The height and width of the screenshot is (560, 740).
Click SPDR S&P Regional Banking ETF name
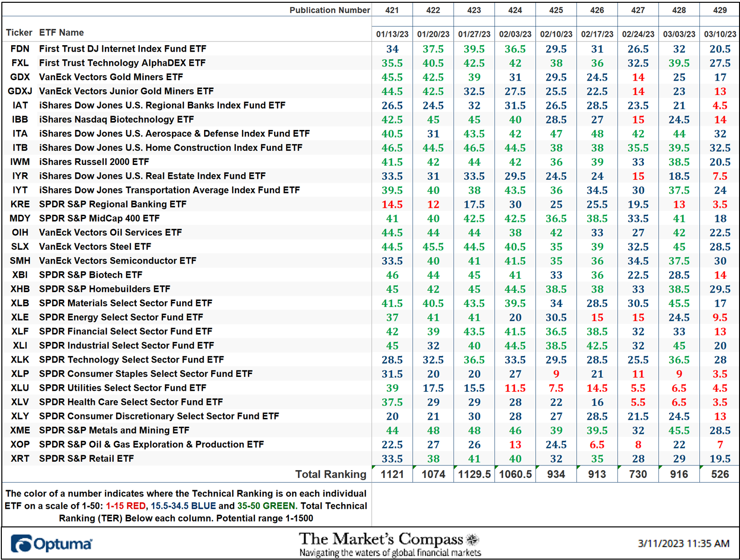(x=113, y=204)
